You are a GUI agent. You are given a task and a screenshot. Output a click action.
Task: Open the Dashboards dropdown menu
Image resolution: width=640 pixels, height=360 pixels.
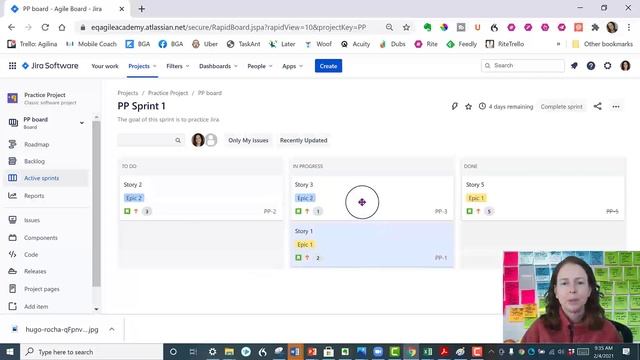click(218, 66)
